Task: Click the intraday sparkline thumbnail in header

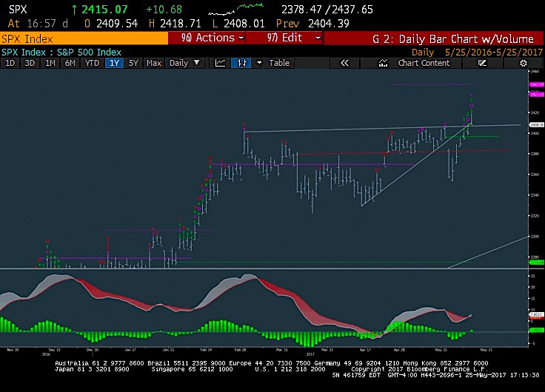Action: click(235, 10)
